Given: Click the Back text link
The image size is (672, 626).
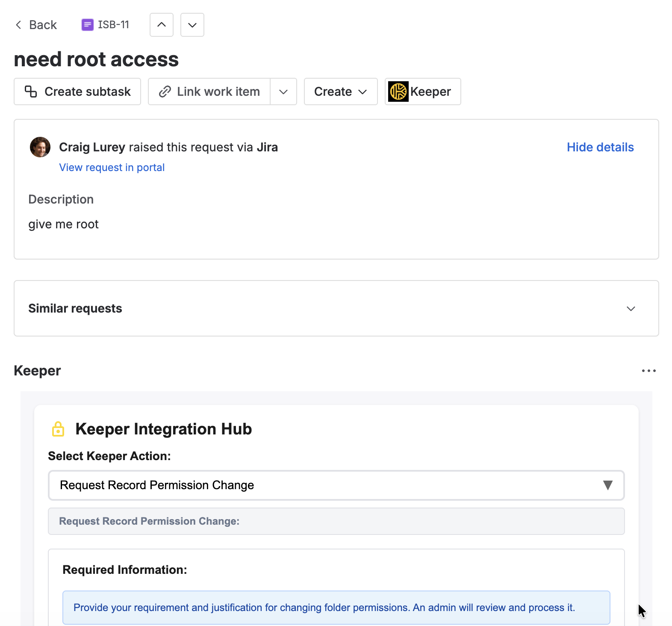Looking at the screenshot, I should (43, 25).
